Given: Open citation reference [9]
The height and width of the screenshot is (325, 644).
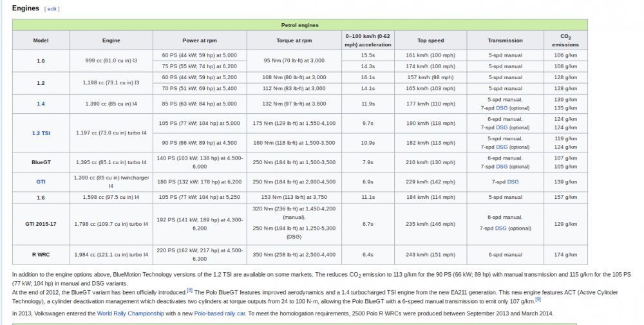Looking at the screenshot, I should 538,299.
